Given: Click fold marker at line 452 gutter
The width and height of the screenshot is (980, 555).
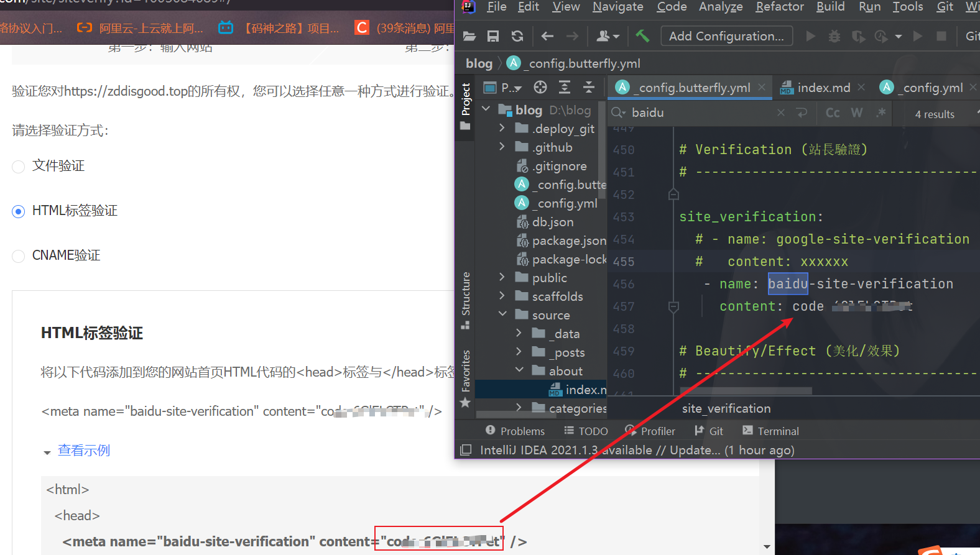Looking at the screenshot, I should tap(673, 195).
